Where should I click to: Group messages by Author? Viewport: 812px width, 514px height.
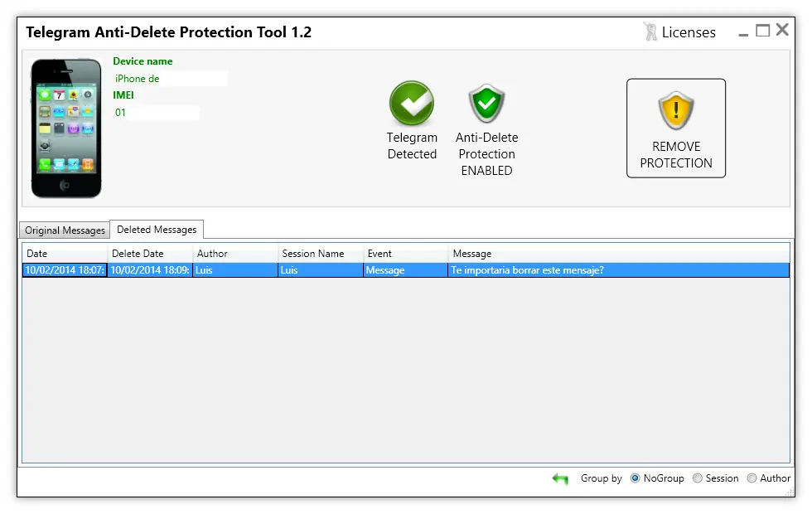coord(752,478)
